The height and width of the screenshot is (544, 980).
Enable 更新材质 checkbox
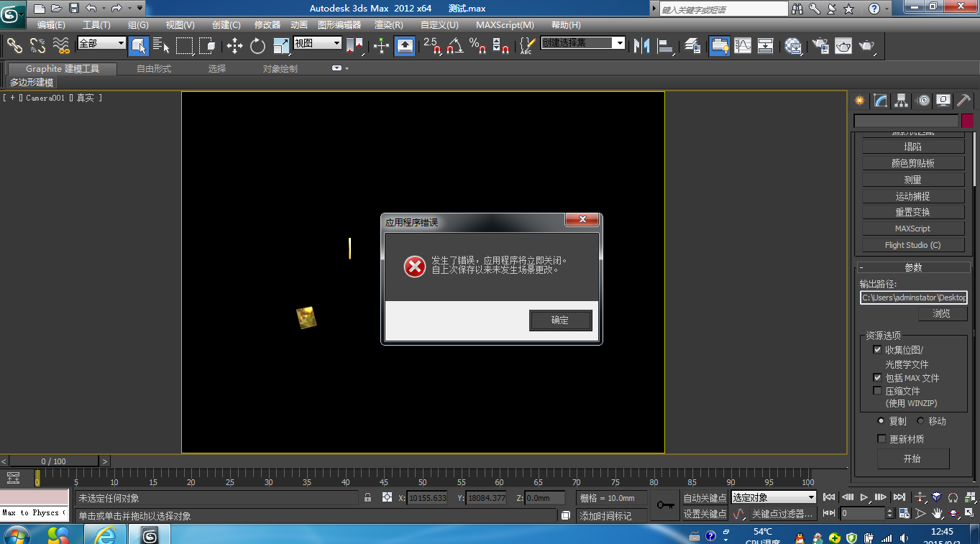click(x=881, y=438)
